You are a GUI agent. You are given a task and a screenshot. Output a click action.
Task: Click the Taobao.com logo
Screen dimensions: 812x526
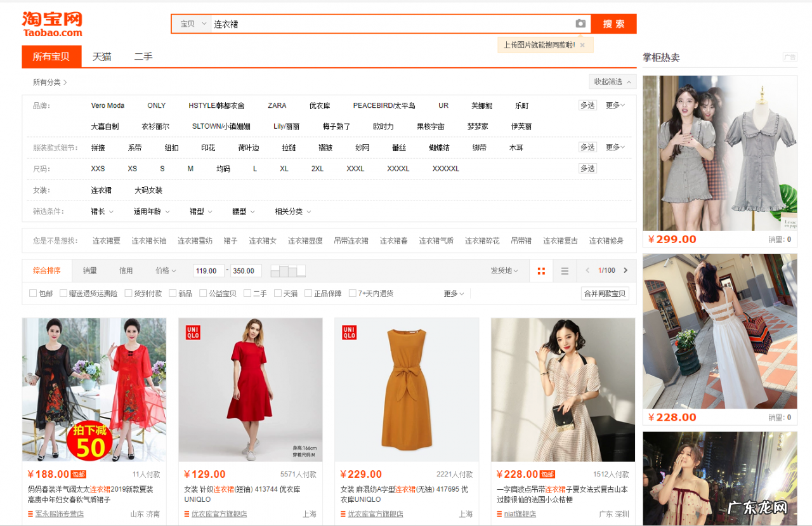coord(53,23)
